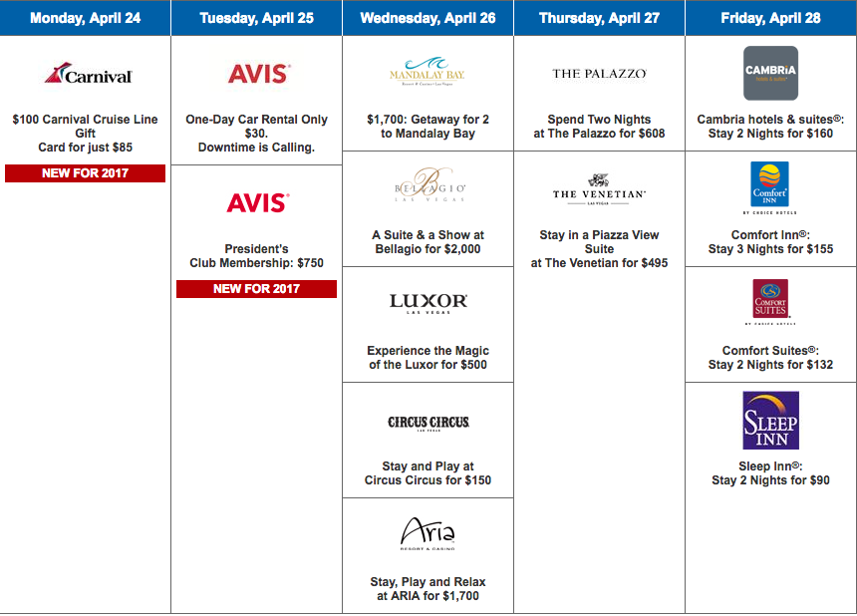This screenshot has width=857, height=616.
Task: Click the Avis logo above One-Day Car Rental
Action: pyautogui.click(x=258, y=74)
